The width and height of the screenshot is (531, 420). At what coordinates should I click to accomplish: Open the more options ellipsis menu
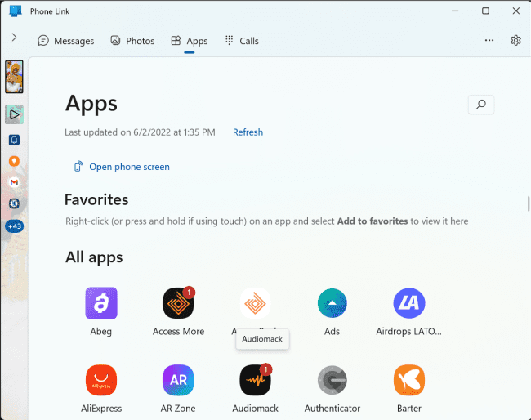[x=489, y=40]
